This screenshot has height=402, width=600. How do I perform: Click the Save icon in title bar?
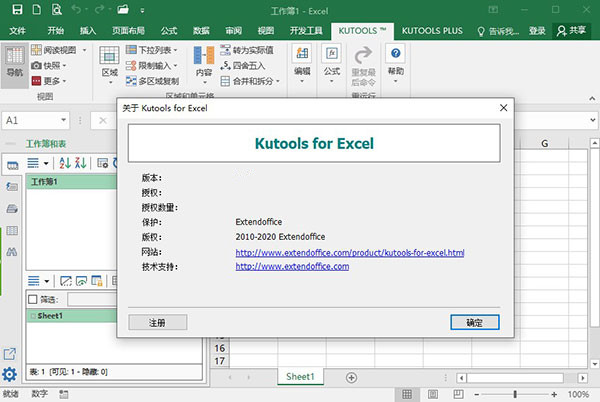15,9
